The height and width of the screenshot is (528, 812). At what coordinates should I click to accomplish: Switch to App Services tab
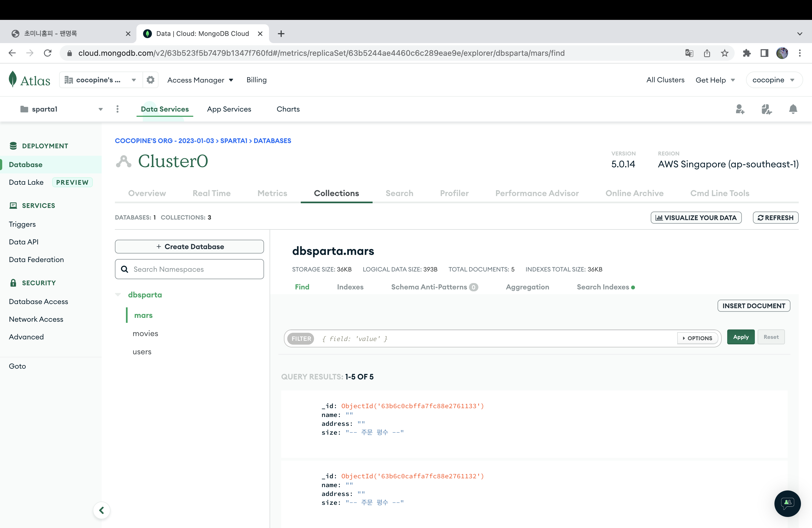[x=229, y=109]
